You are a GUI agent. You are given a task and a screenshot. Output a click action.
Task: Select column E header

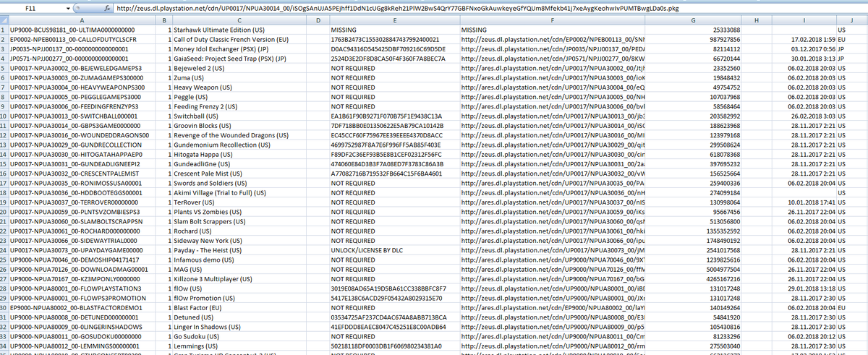coord(394,21)
